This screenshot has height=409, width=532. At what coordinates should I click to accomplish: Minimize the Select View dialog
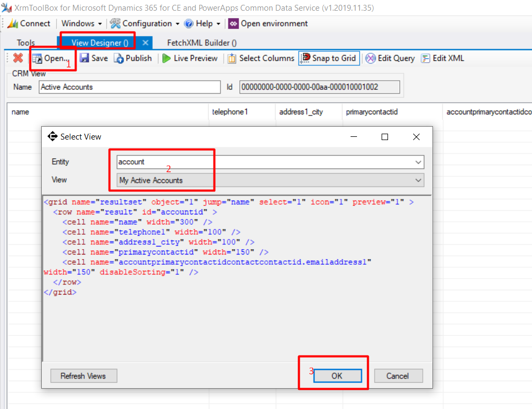coord(354,137)
